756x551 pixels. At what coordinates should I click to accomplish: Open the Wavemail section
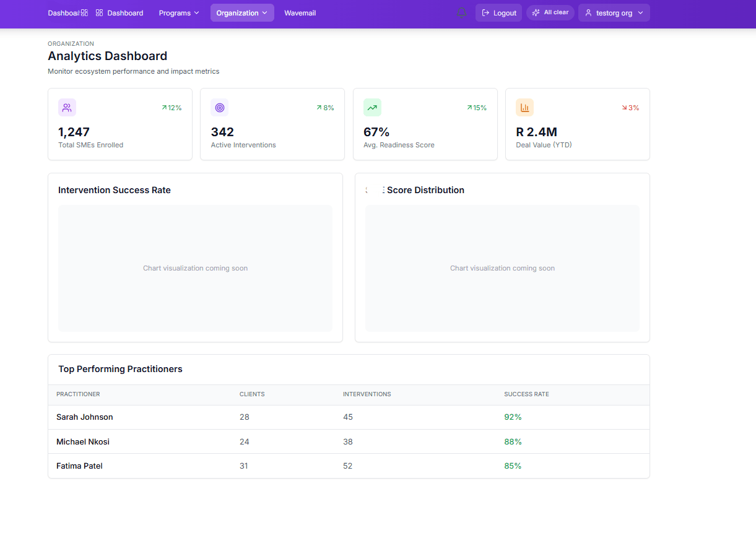coord(300,12)
